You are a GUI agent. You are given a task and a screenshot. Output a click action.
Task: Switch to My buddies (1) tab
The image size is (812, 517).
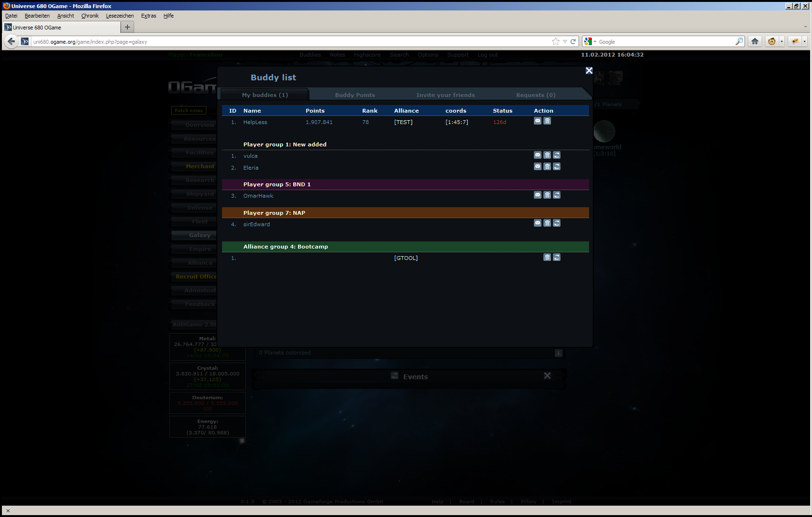(265, 95)
